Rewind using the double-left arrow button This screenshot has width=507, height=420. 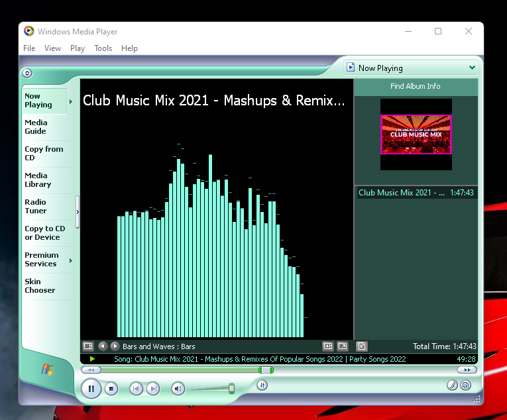91,370
